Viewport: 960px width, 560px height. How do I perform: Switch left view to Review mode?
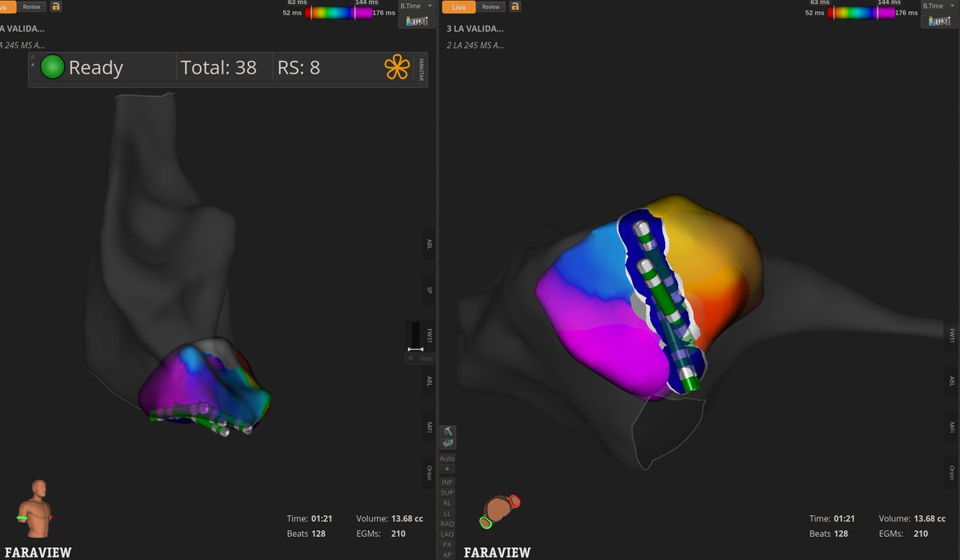click(x=31, y=6)
